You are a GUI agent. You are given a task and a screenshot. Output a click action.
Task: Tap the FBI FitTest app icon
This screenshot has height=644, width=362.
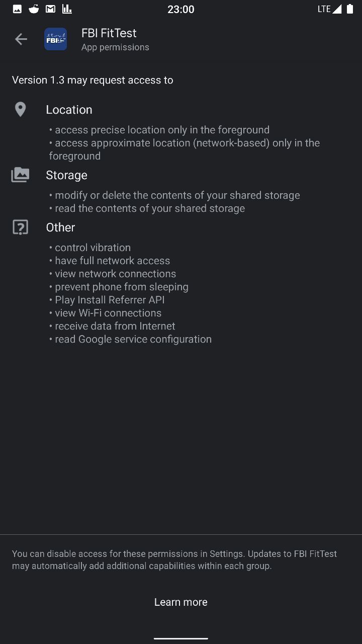click(55, 39)
